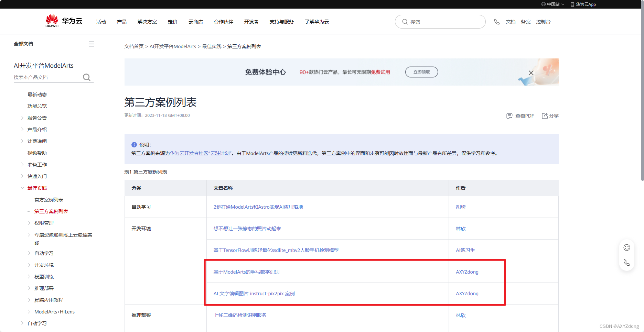
Task: Collapse the 最佳实践 tree node
Action: [x=22, y=188]
